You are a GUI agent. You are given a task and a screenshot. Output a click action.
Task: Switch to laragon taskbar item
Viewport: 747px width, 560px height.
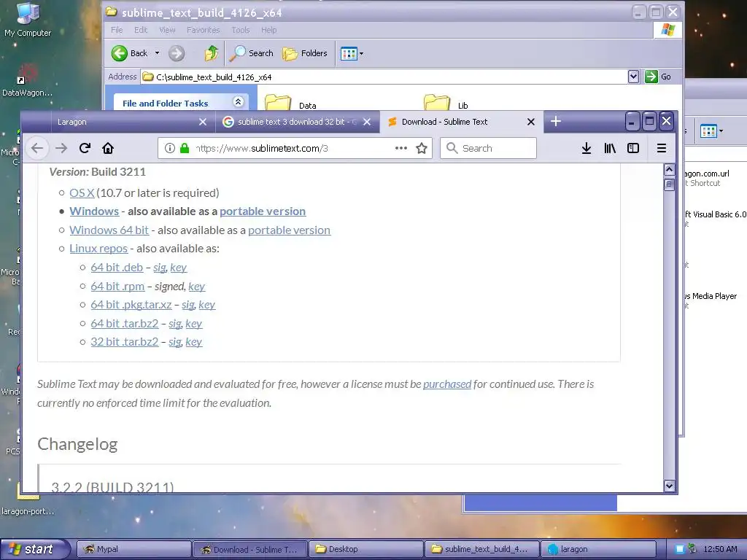(x=598, y=549)
